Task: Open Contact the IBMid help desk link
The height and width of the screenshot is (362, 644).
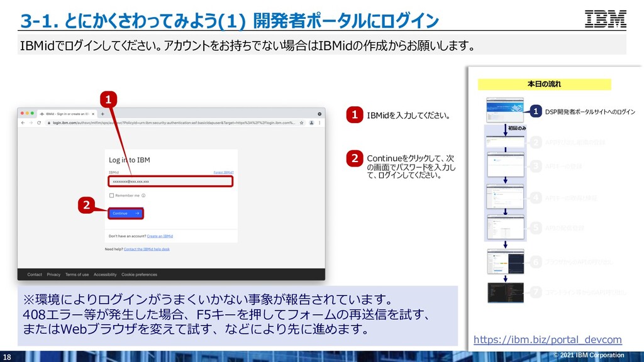Action: 147,249
